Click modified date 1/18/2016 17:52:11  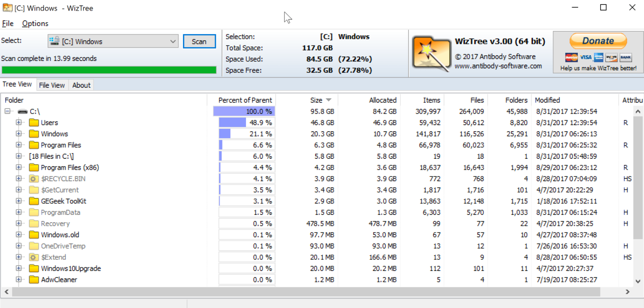tap(567, 201)
